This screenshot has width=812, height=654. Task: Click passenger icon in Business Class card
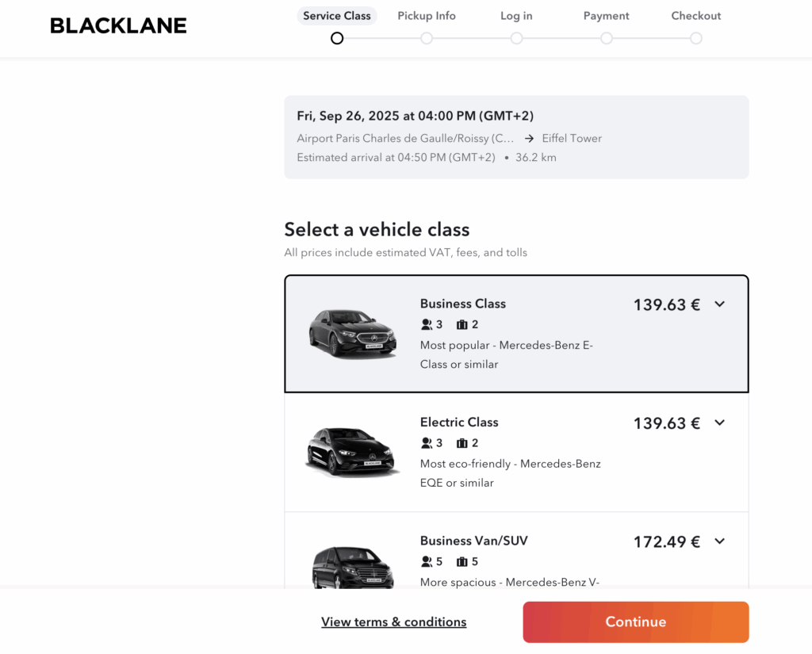(x=426, y=325)
